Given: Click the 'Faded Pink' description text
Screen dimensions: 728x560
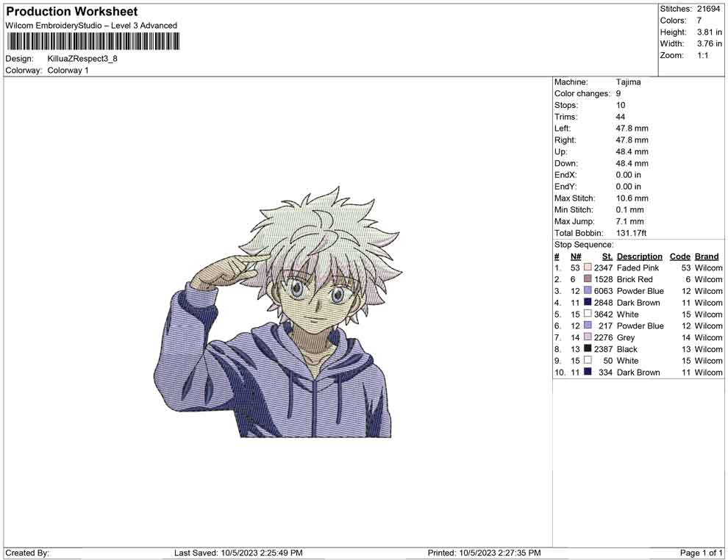Looking at the screenshot, I should click(x=638, y=268).
